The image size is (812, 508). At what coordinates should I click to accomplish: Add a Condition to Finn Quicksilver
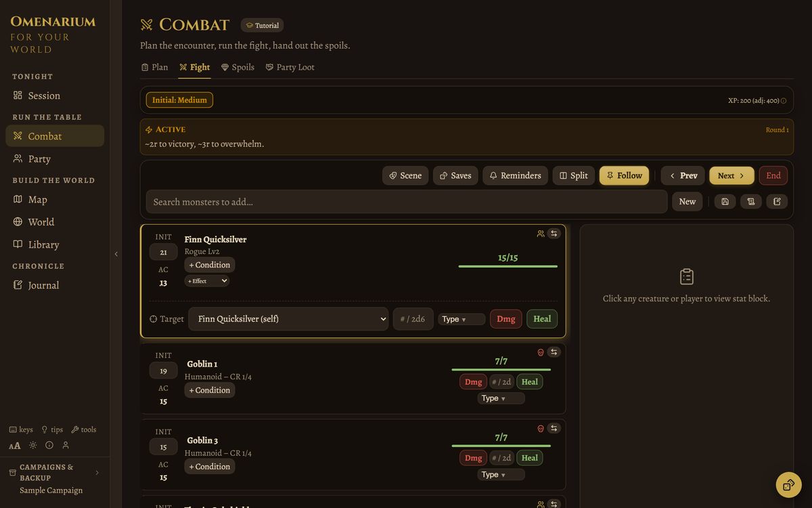click(x=210, y=265)
